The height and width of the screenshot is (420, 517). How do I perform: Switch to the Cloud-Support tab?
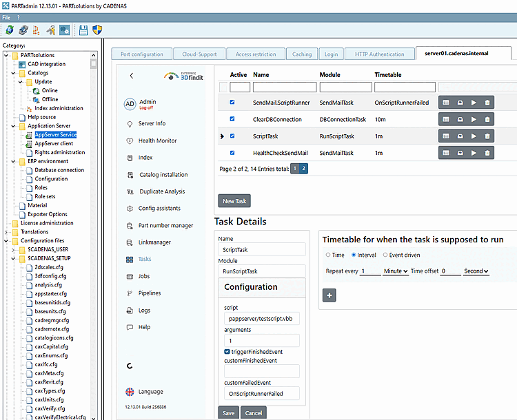[199, 54]
